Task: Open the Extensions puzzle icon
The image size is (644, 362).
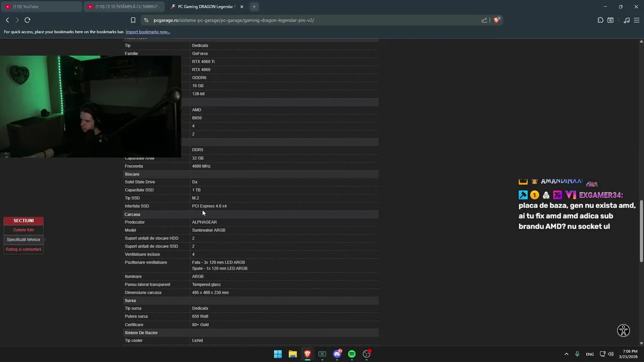Action: (600, 20)
